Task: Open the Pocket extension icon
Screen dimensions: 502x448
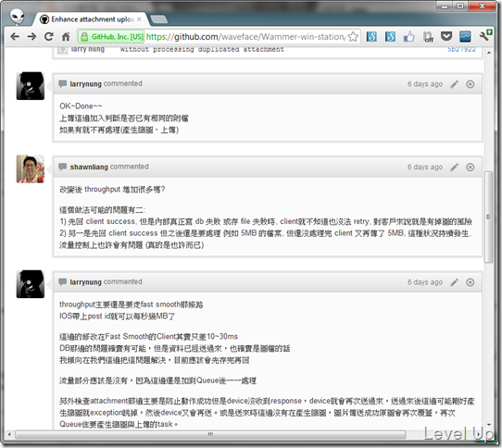Action: pos(446,36)
